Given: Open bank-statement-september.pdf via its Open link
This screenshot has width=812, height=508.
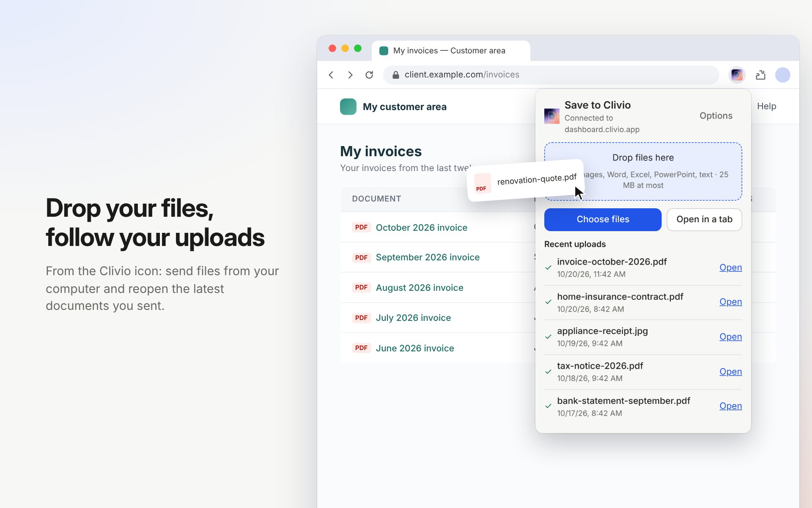Looking at the screenshot, I should pos(730,406).
